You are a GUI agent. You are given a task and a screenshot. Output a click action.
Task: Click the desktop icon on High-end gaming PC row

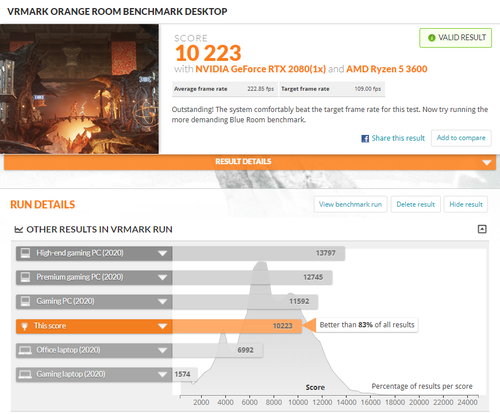pyautogui.click(x=25, y=253)
